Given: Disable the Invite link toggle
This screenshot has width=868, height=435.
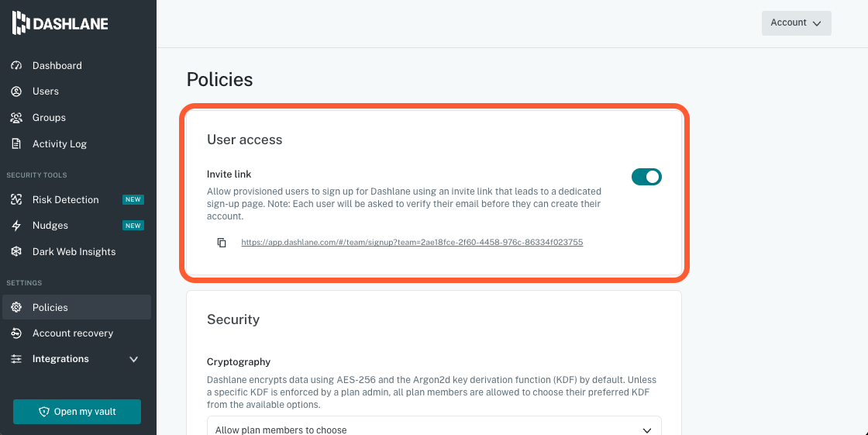Looking at the screenshot, I should click(x=646, y=177).
